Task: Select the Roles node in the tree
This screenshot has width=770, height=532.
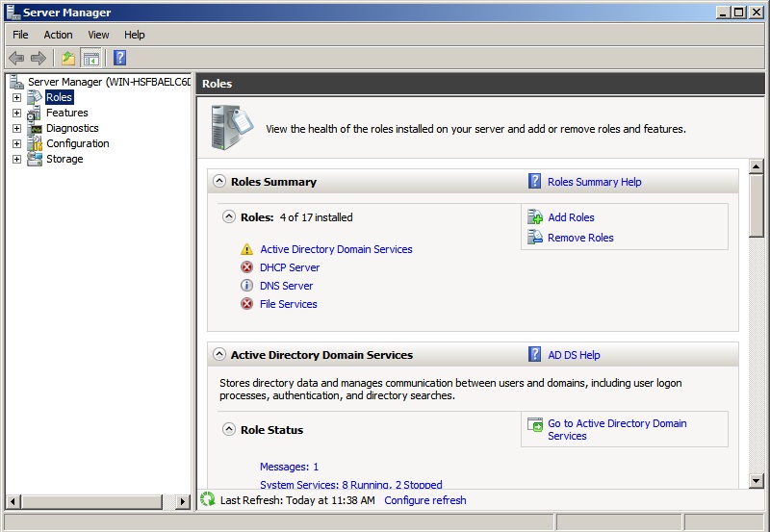Action: point(59,97)
